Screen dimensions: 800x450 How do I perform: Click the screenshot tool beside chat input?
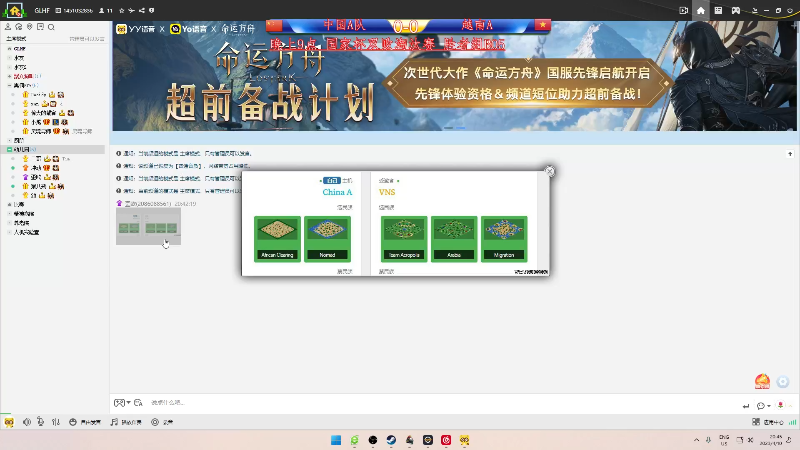pyautogui.click(x=138, y=403)
